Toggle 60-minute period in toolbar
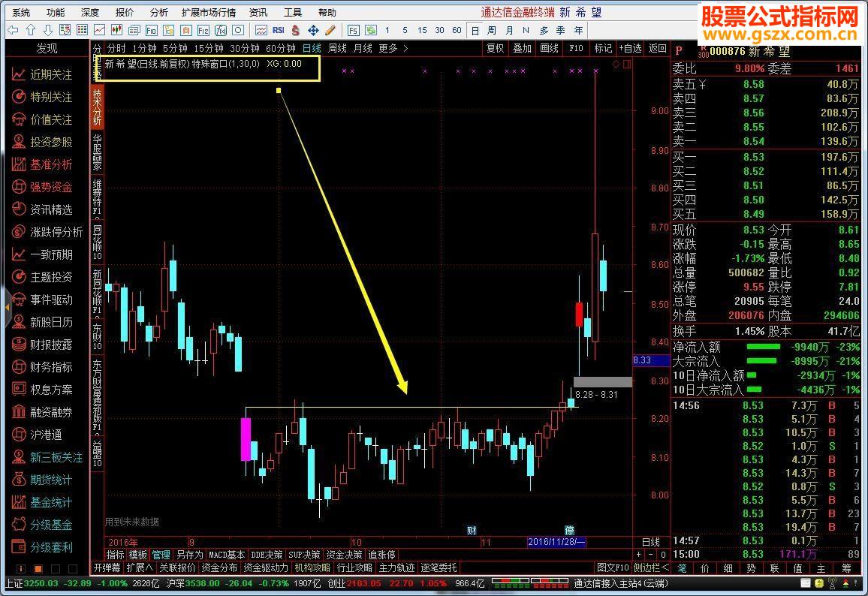This screenshot has height=596, width=868. pos(457,31)
